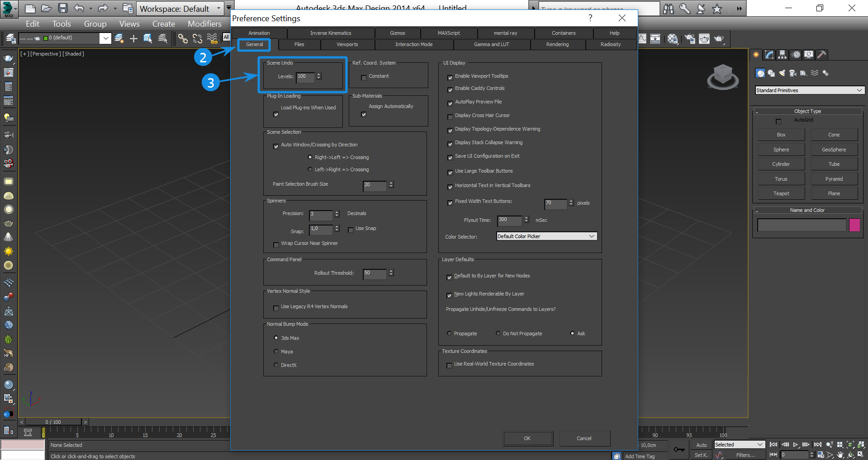
Task: Select the Do Not Propagate radio option
Action: (498, 333)
